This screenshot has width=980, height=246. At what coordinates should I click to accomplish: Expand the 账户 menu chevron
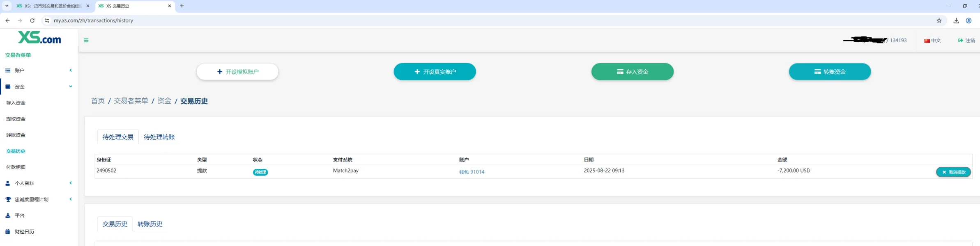click(71, 70)
